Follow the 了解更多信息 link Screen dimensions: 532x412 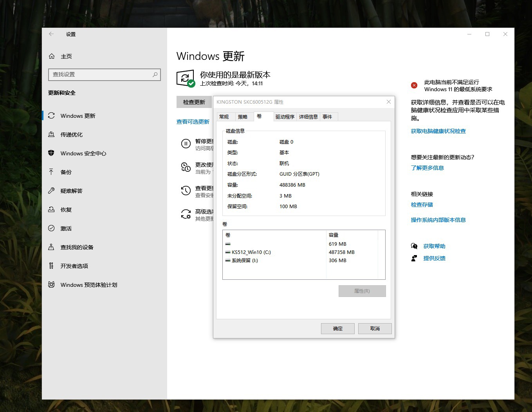click(x=427, y=168)
